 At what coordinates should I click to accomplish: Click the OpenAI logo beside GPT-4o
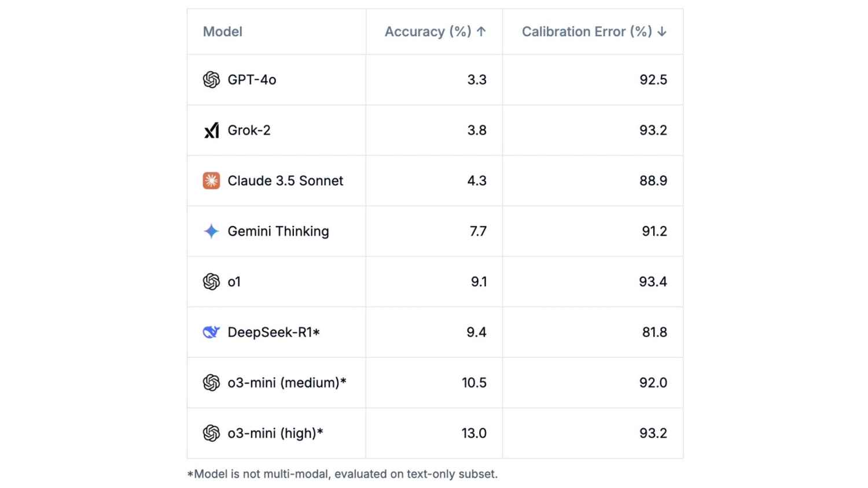point(211,80)
